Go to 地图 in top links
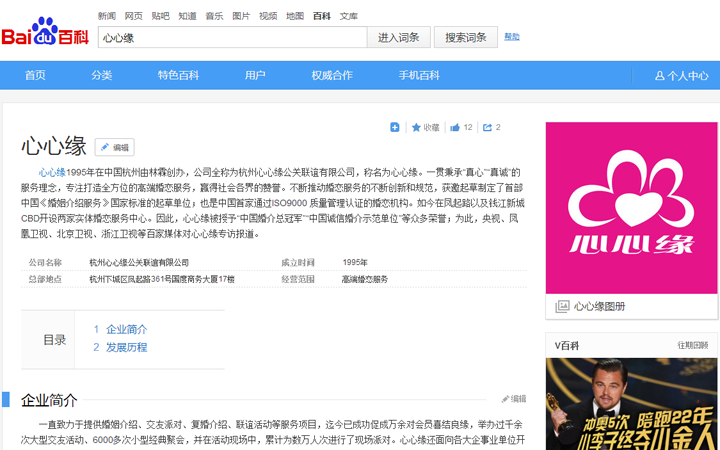The height and width of the screenshot is (450, 720). click(295, 16)
